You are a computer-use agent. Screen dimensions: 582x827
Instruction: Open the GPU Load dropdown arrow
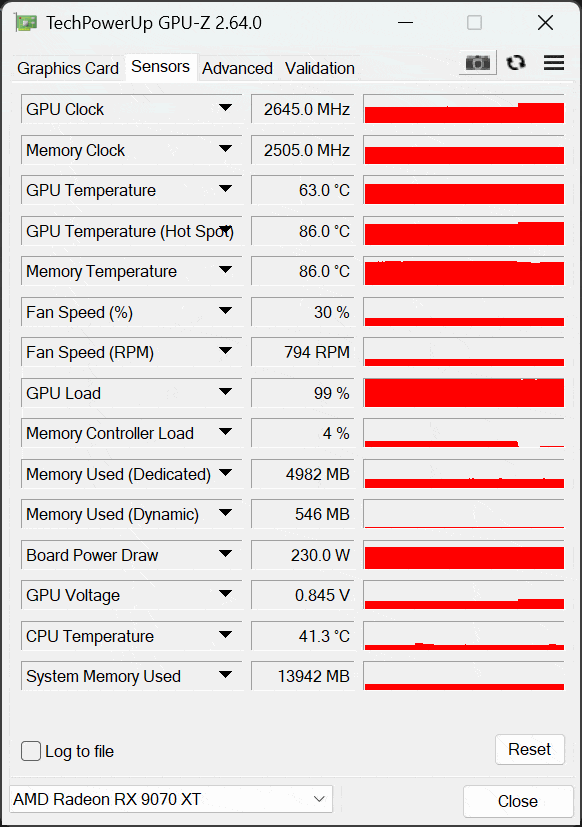click(x=225, y=391)
